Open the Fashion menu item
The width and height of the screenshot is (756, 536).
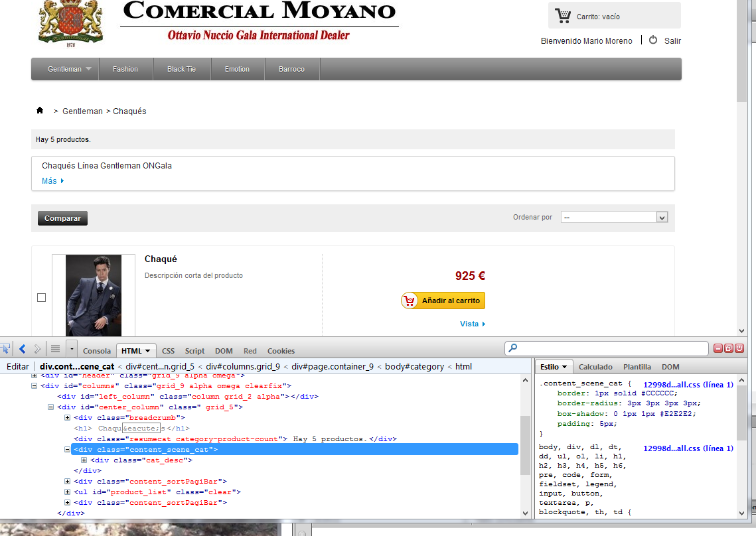125,69
